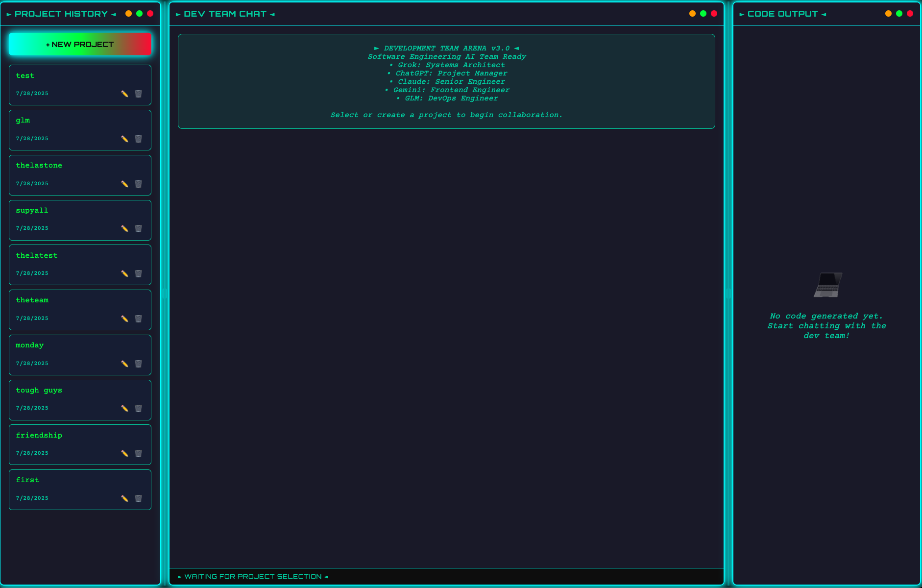
Task: Click trash icon on 'thelatest' project
Action: click(139, 273)
